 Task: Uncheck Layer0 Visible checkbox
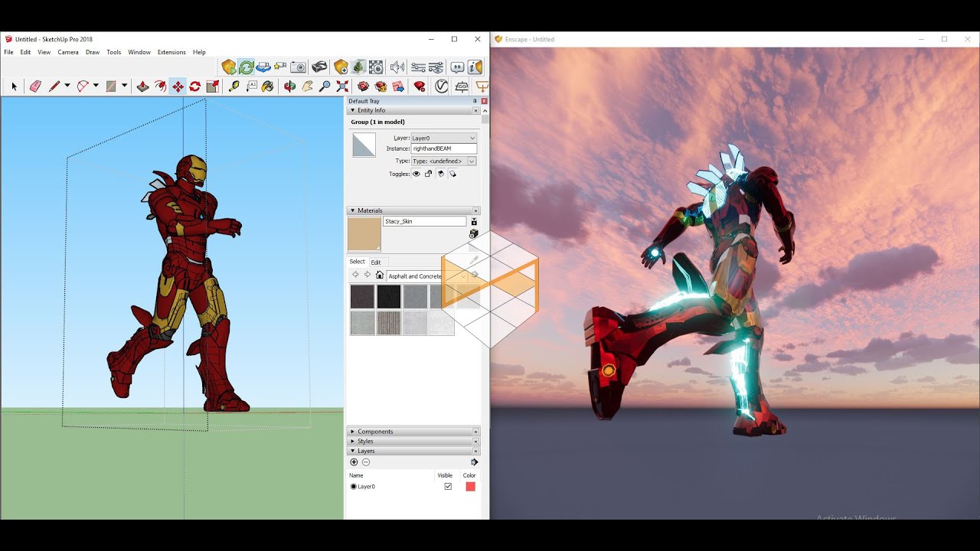tap(448, 487)
